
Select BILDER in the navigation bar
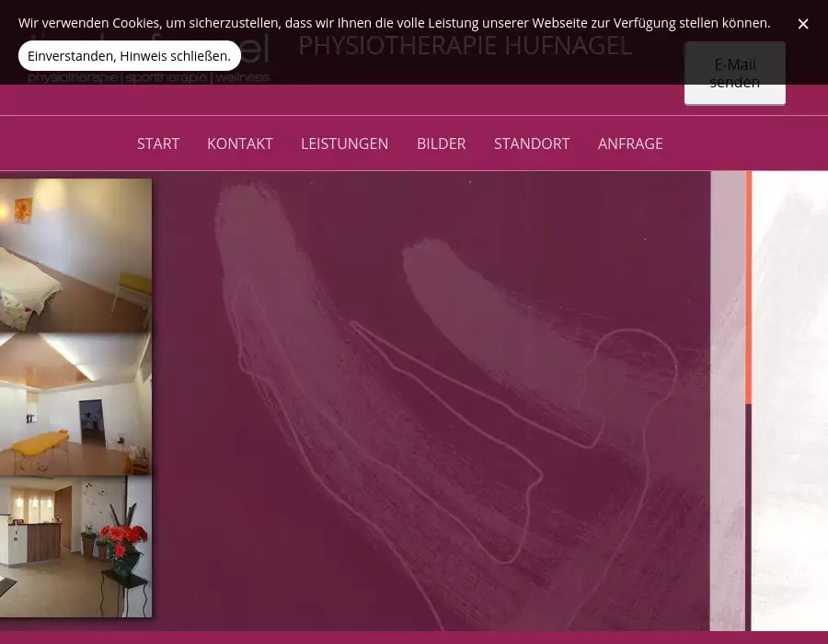[441, 144]
